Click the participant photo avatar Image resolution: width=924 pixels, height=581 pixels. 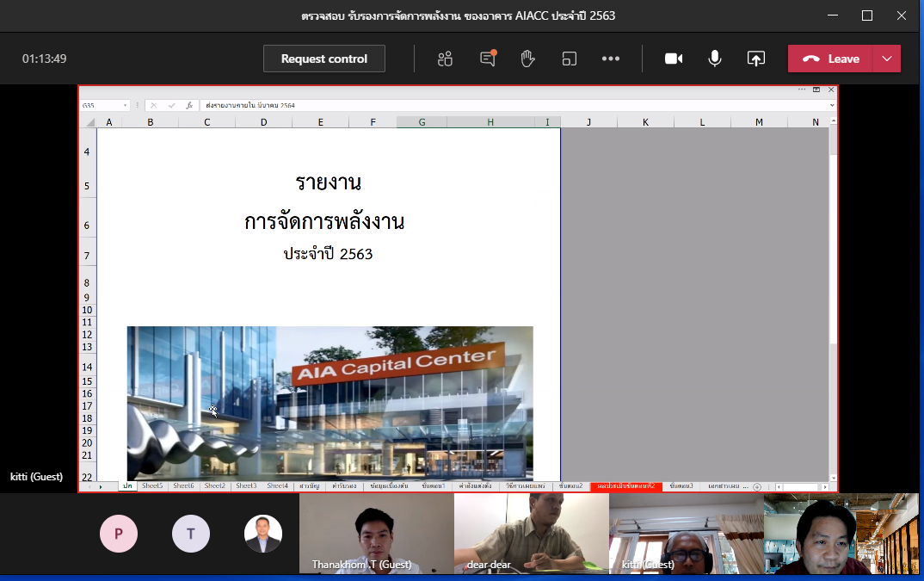[x=262, y=533]
